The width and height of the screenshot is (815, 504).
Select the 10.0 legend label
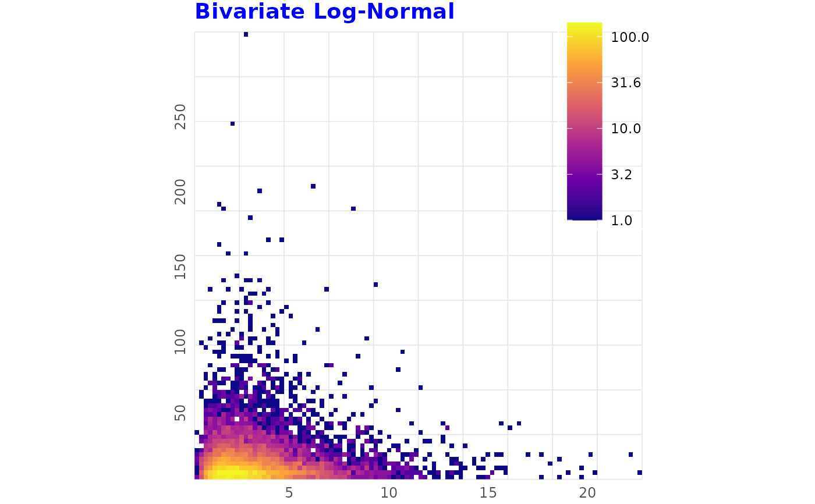tap(626, 129)
